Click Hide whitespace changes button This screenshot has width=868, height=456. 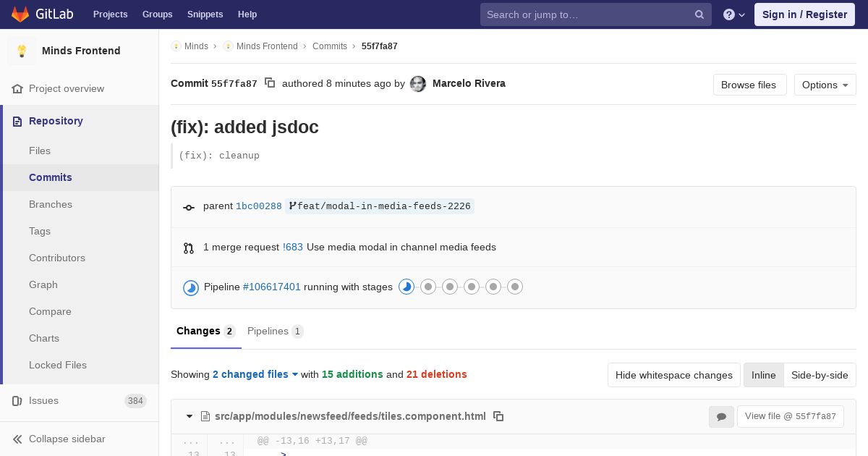(674, 375)
